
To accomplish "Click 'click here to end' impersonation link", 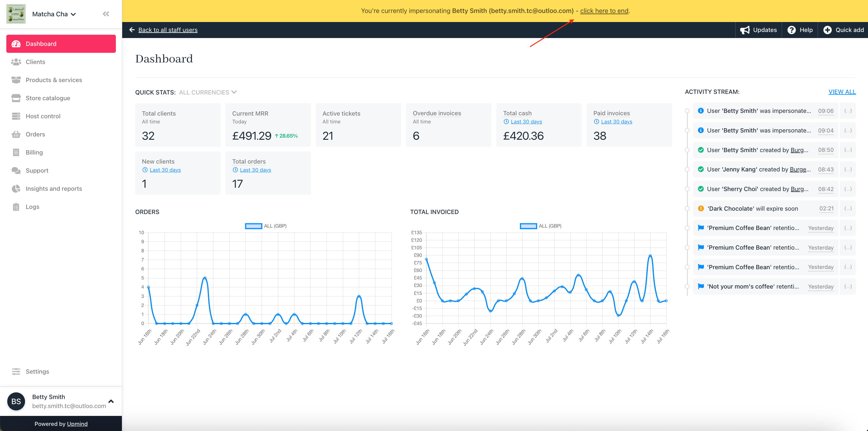I will pos(604,11).
